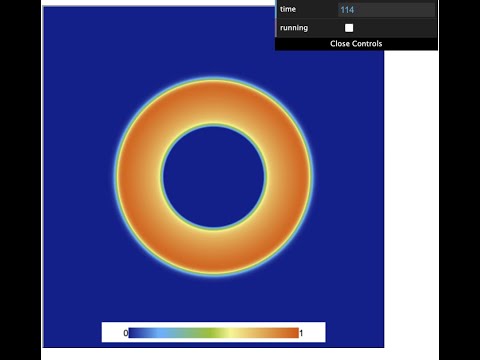Click the time value field
480x360 pixels.
(386, 10)
